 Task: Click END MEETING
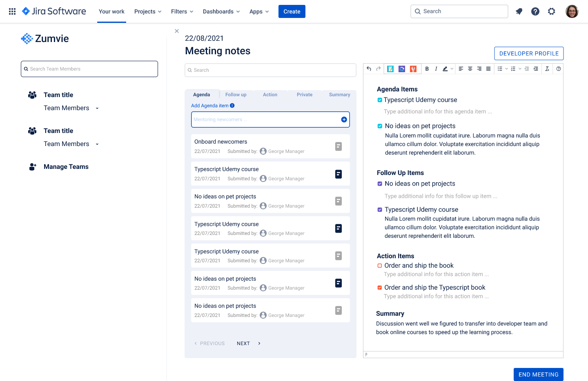click(539, 374)
